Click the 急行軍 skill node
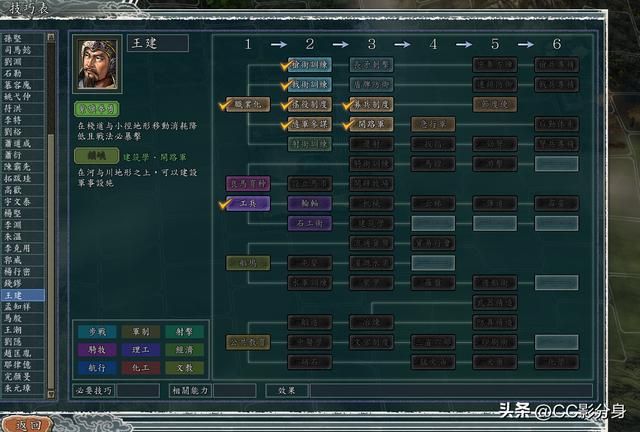 pos(433,124)
